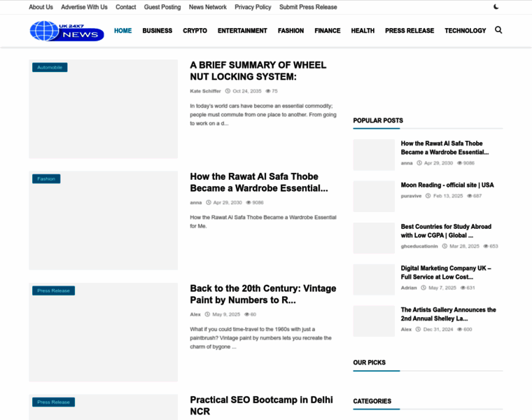Image resolution: width=532 pixels, height=420 pixels.
Task: Select FINANCE in main navigation
Action: click(x=328, y=31)
